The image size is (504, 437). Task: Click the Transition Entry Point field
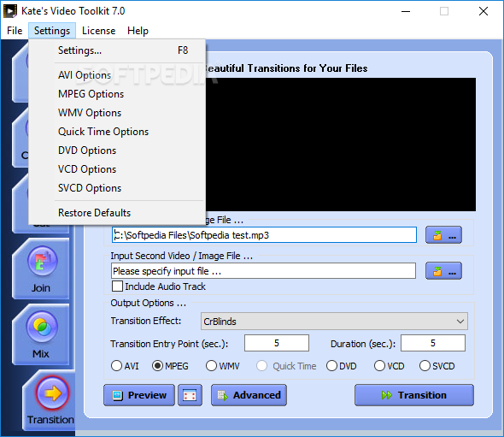(x=277, y=343)
